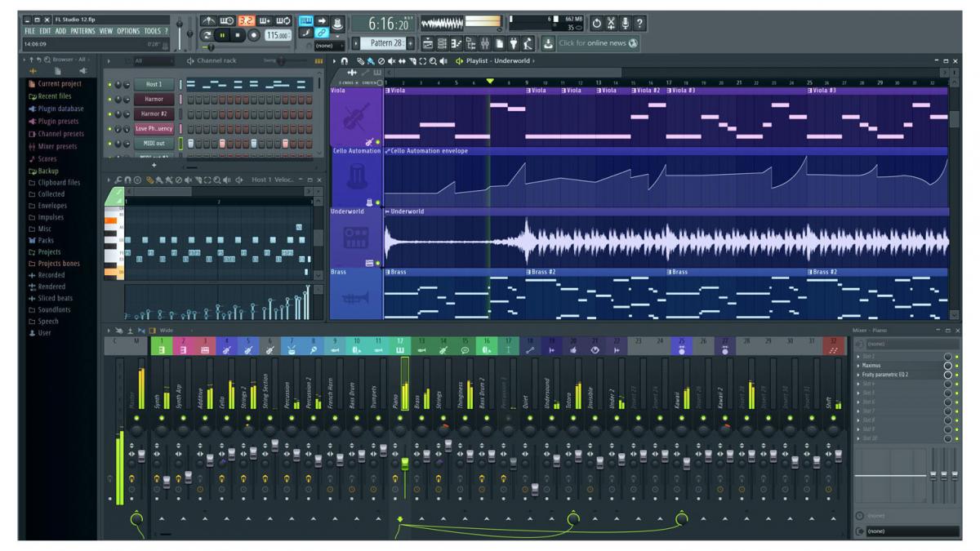Select the playlist magnet snap icon
The width and height of the screenshot is (980, 551).
[344, 60]
